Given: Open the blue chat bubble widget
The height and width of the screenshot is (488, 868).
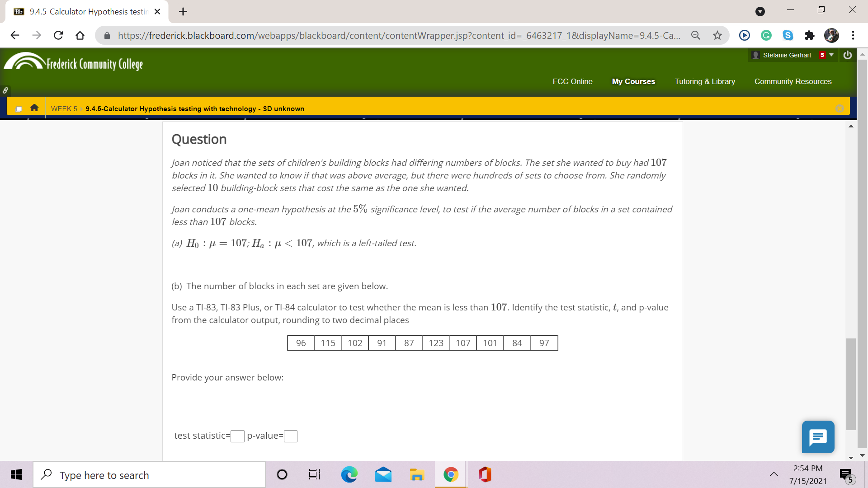Looking at the screenshot, I should pos(818,437).
